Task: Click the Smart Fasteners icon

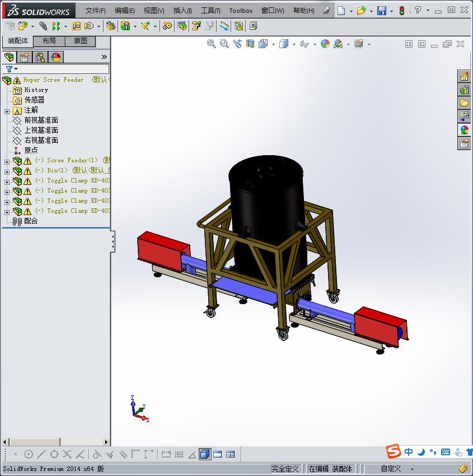Action: click(76, 26)
